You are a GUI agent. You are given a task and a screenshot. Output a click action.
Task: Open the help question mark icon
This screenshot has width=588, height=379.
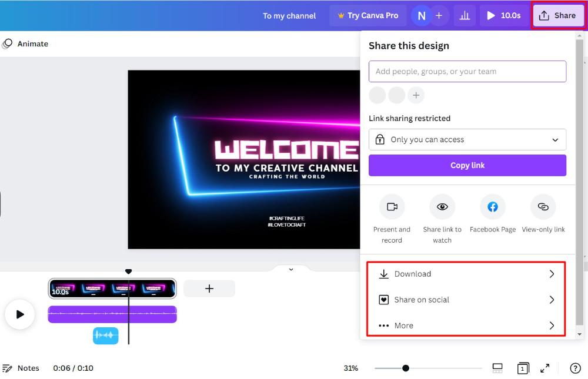[575, 368]
